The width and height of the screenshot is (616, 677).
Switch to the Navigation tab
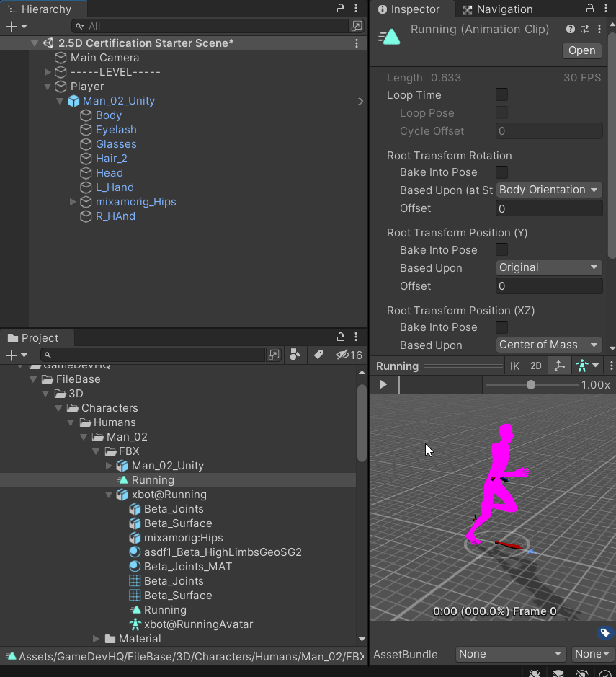coord(497,9)
